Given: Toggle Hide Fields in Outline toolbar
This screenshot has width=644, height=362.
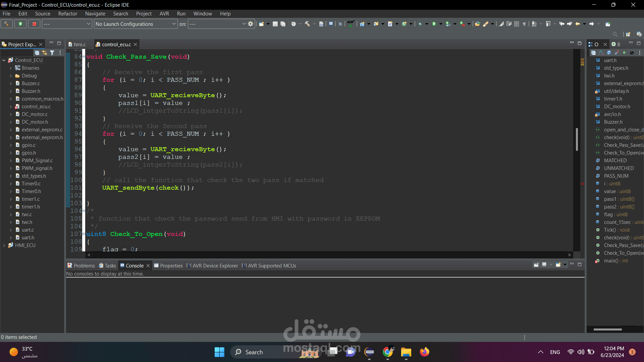Looking at the screenshot, I should [609, 53].
